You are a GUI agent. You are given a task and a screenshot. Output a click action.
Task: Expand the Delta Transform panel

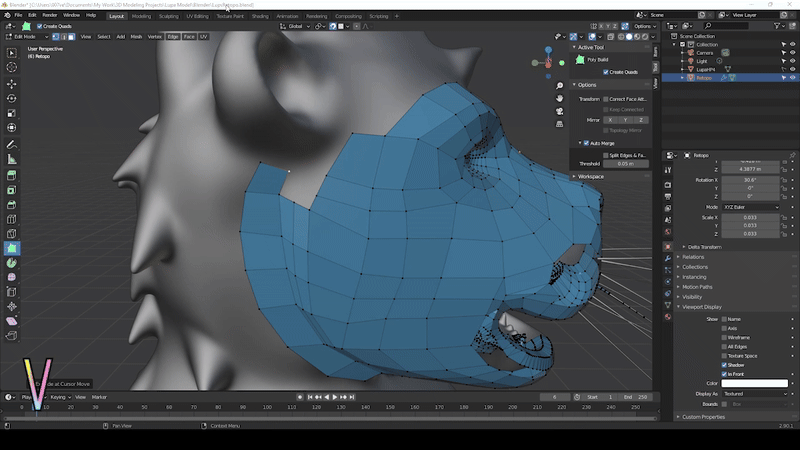[x=704, y=247]
